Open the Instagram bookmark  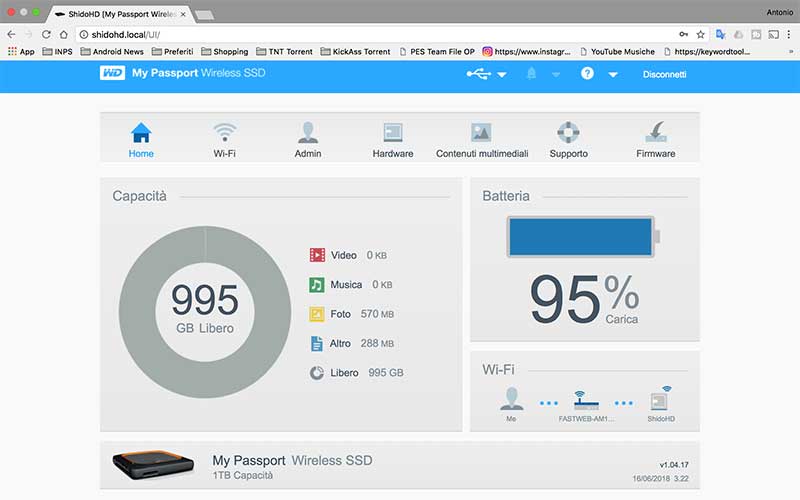[527, 52]
